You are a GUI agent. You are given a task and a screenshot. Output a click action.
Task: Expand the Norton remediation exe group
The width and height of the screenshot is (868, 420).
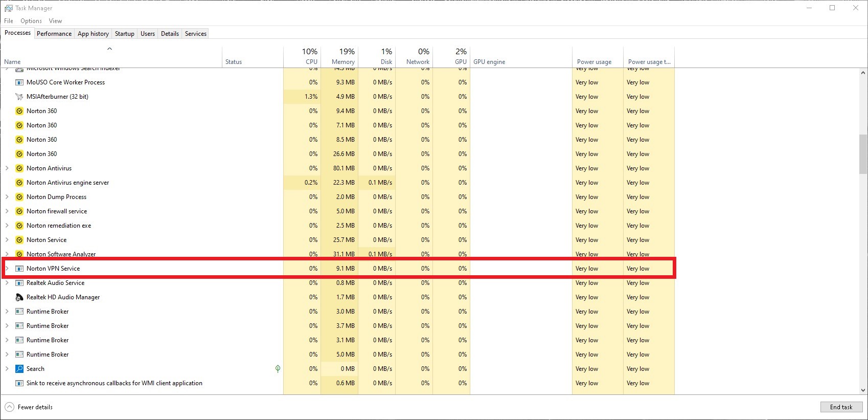(7, 226)
